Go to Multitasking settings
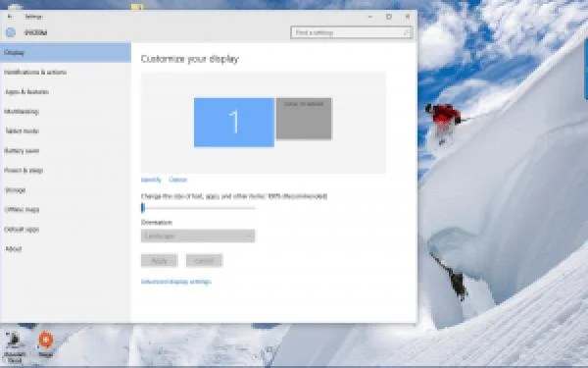The image size is (588, 368). [66, 112]
